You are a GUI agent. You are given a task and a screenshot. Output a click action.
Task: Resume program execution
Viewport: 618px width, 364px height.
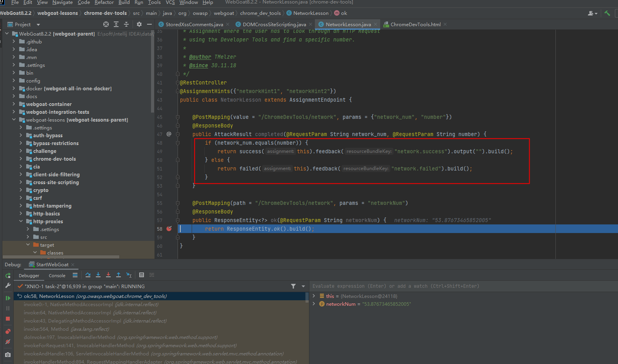(8, 298)
